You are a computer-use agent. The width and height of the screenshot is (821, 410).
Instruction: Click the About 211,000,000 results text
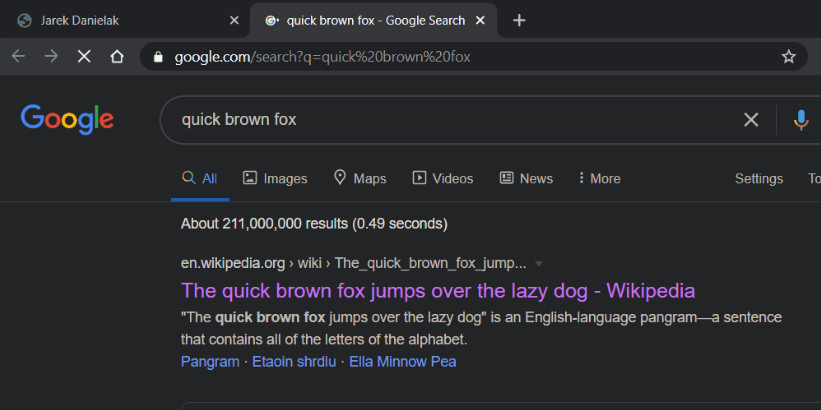[314, 224]
